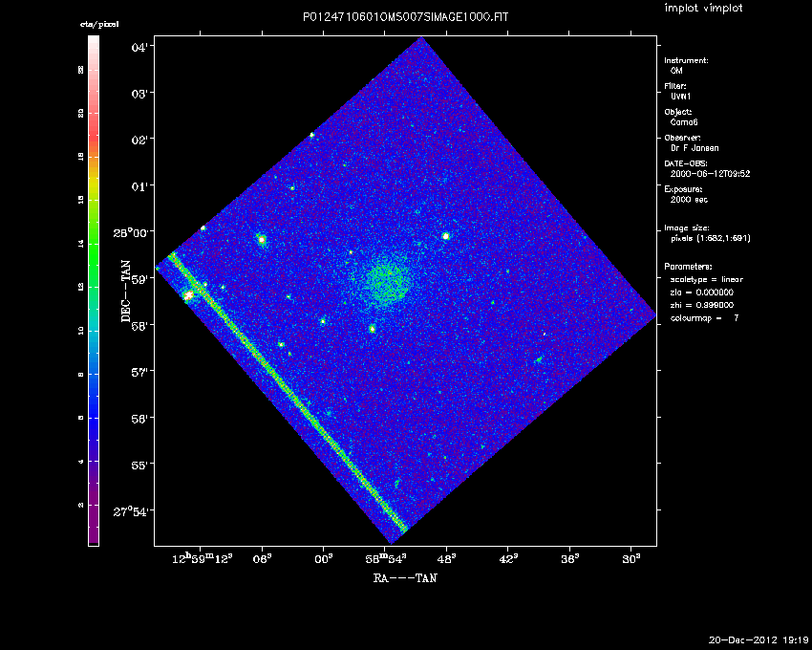Click the 'zhi = 0.999000' parameter
The image size is (812, 650).
(x=702, y=305)
